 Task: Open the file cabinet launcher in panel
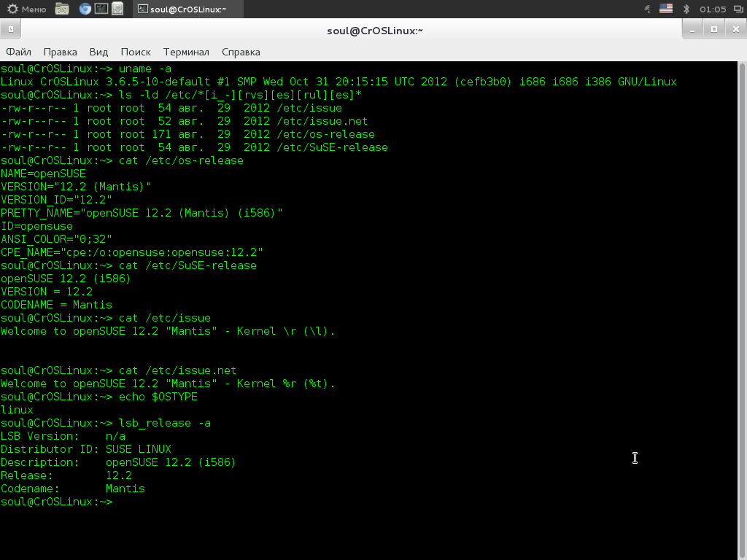click(x=117, y=9)
